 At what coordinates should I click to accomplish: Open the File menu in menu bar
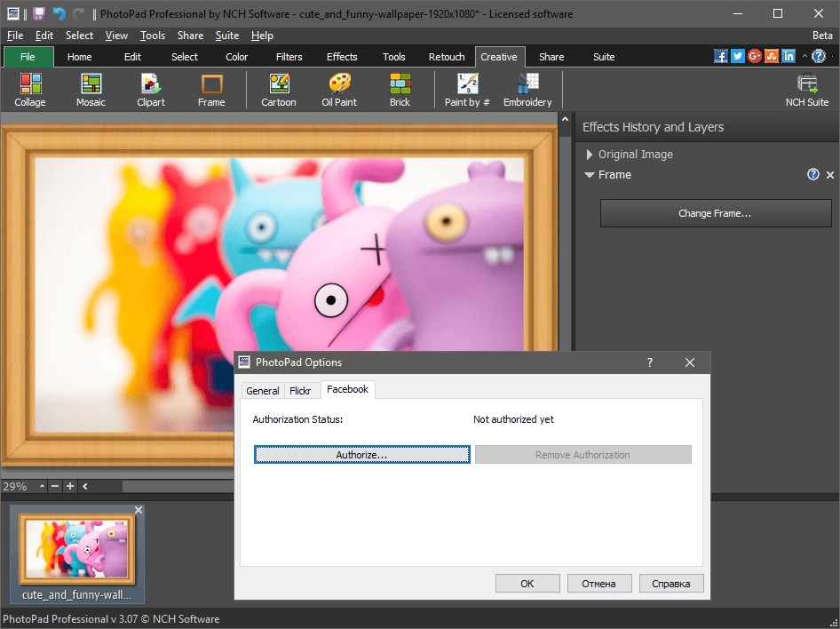[x=14, y=36]
